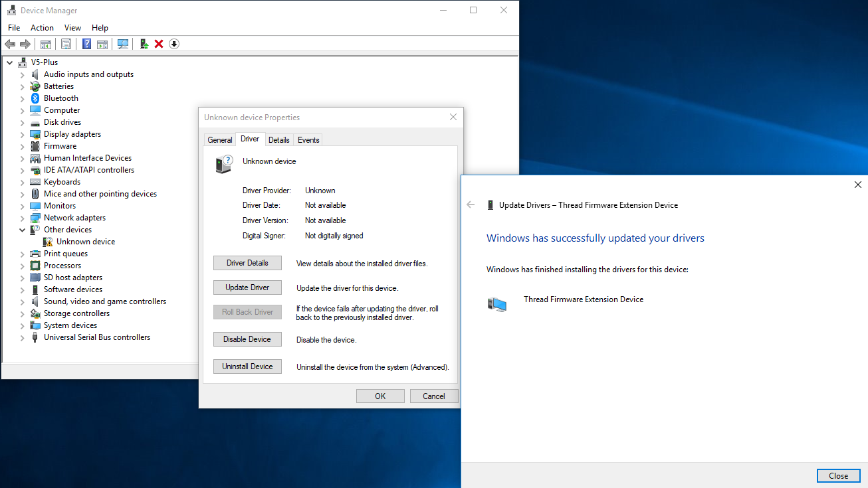Screen dimensions: 868x488
Task: Click Scan for hardware changes icon
Action: pos(123,44)
